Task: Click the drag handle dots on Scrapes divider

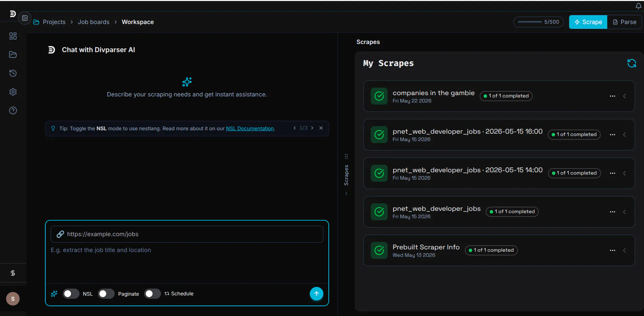Action: coord(346,156)
